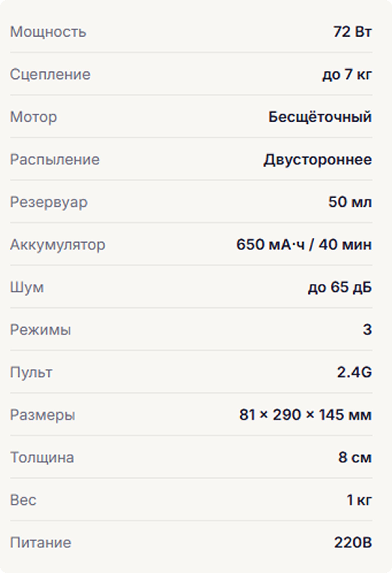Click the "Сцепление" row label
This screenshot has height=573, width=392.
tap(50, 74)
